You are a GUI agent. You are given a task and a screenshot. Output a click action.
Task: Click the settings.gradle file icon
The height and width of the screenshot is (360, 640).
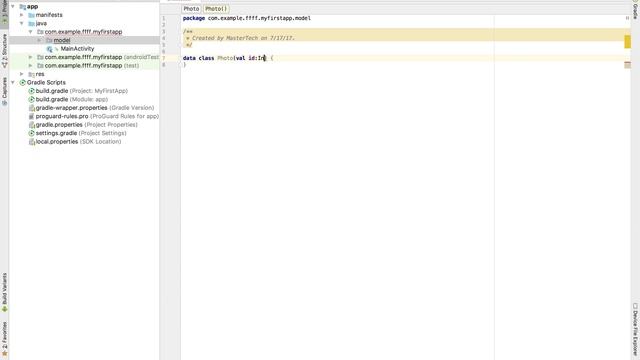(31, 133)
